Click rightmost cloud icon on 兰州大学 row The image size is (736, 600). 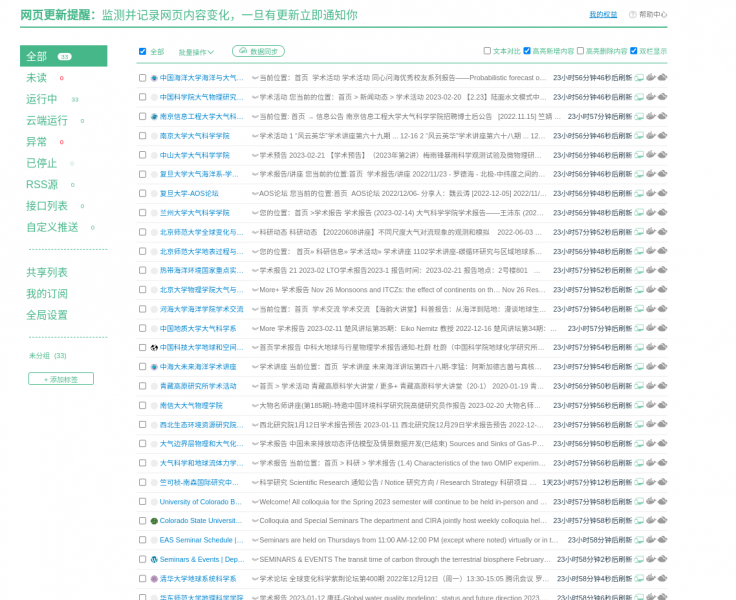point(663,213)
